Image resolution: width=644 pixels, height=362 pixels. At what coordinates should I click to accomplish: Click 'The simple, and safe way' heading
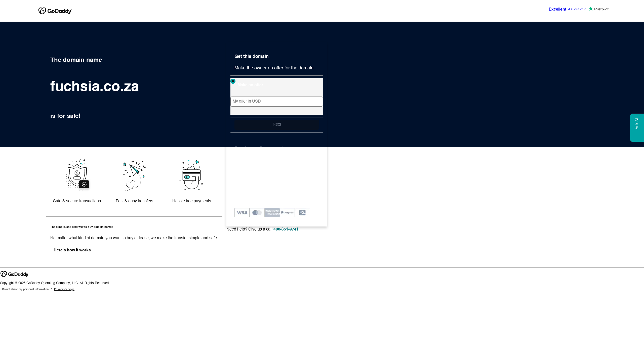pos(82,227)
